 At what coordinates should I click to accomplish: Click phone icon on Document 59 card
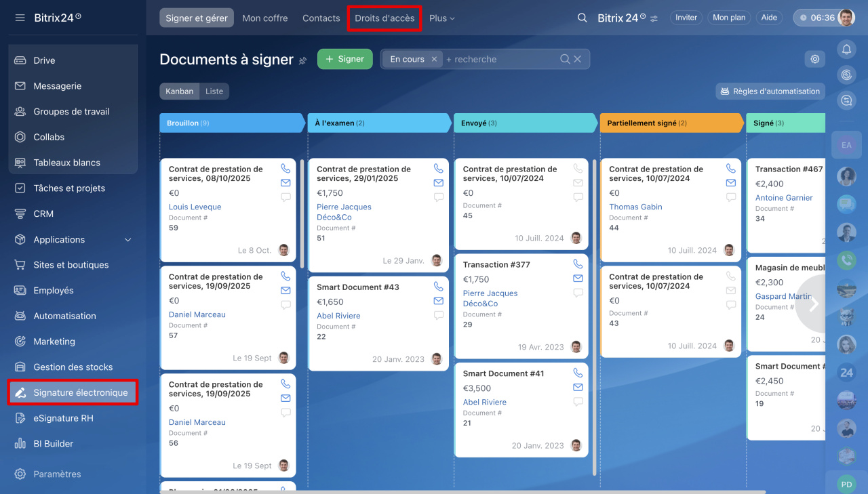click(285, 169)
